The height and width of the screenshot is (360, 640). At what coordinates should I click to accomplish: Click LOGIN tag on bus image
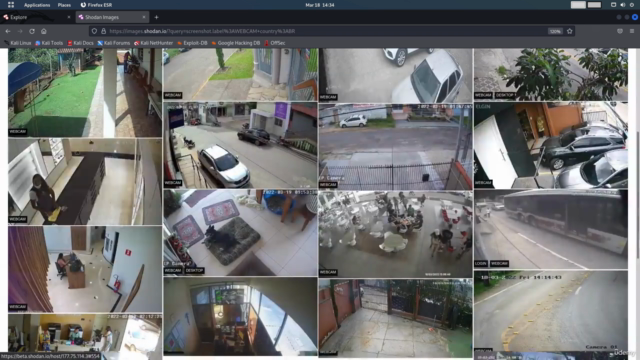pos(481,264)
